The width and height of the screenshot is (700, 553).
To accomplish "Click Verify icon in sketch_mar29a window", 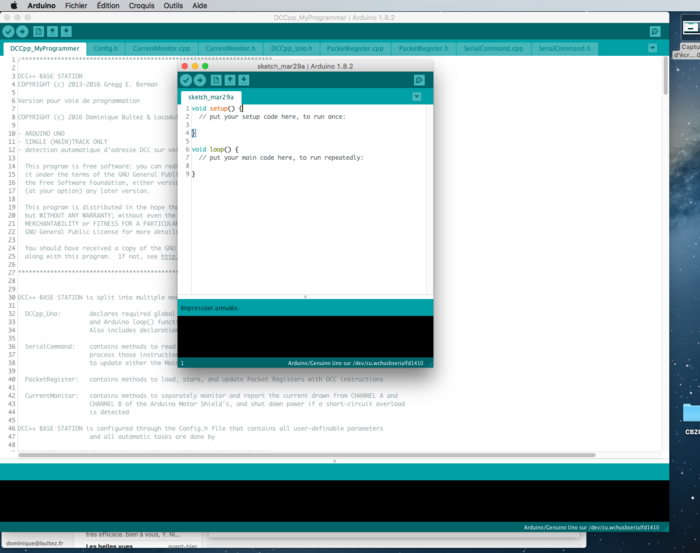I will click(186, 80).
